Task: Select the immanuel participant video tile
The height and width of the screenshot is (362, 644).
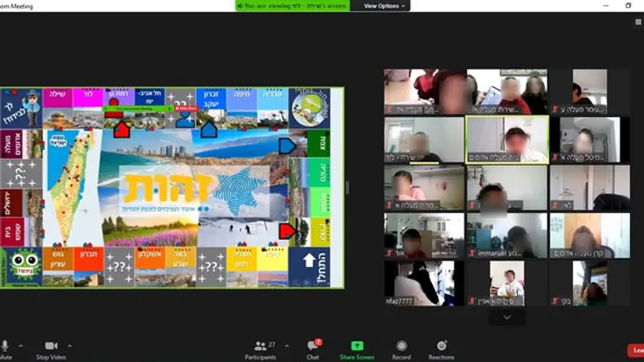Action: (506, 235)
